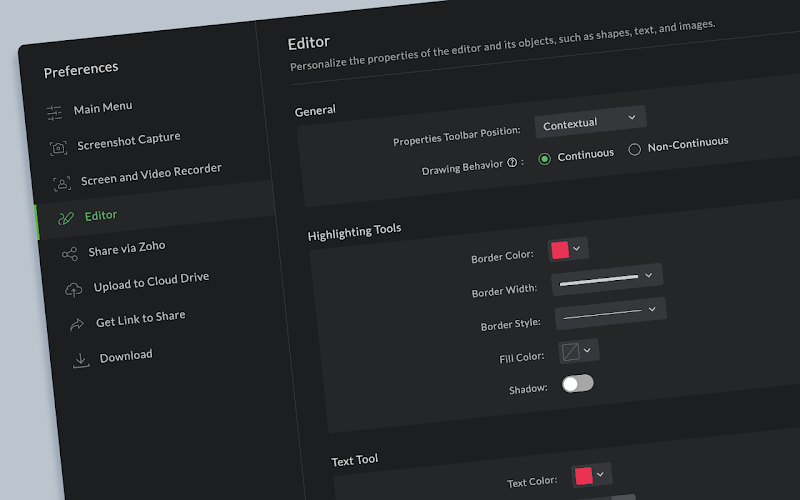Expand the Border Color chevron
This screenshot has height=500, width=800.
[x=577, y=248]
